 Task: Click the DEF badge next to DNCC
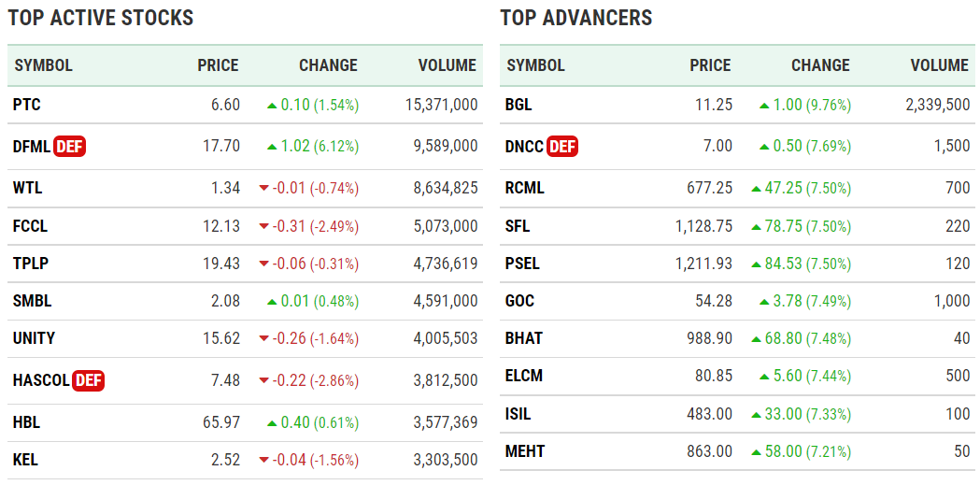click(562, 146)
